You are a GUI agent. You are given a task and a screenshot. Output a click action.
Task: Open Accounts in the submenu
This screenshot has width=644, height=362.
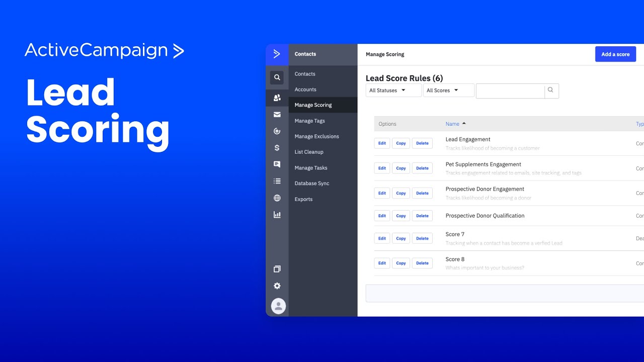[305, 89]
